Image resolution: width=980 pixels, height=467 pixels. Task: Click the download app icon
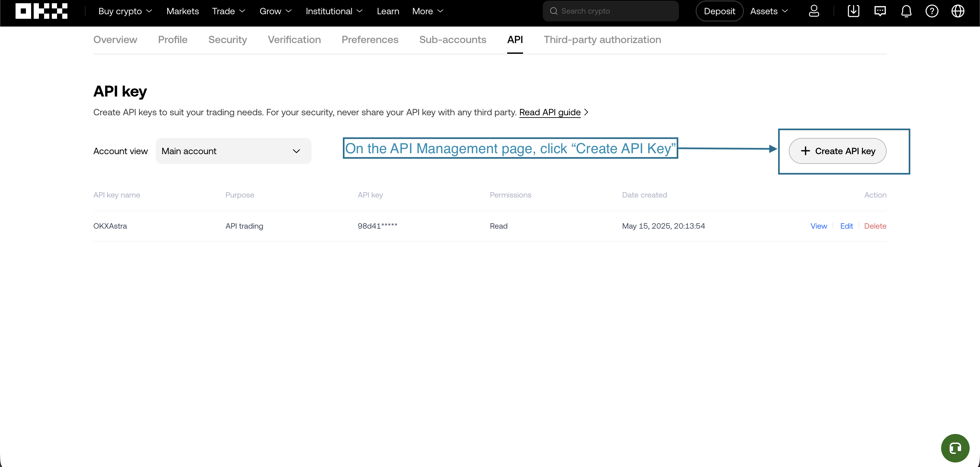click(x=853, y=11)
